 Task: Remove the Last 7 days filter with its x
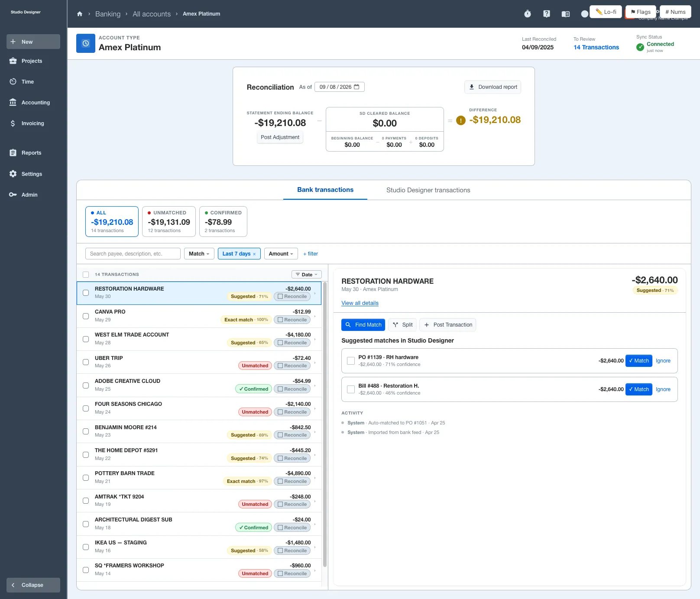click(x=254, y=254)
